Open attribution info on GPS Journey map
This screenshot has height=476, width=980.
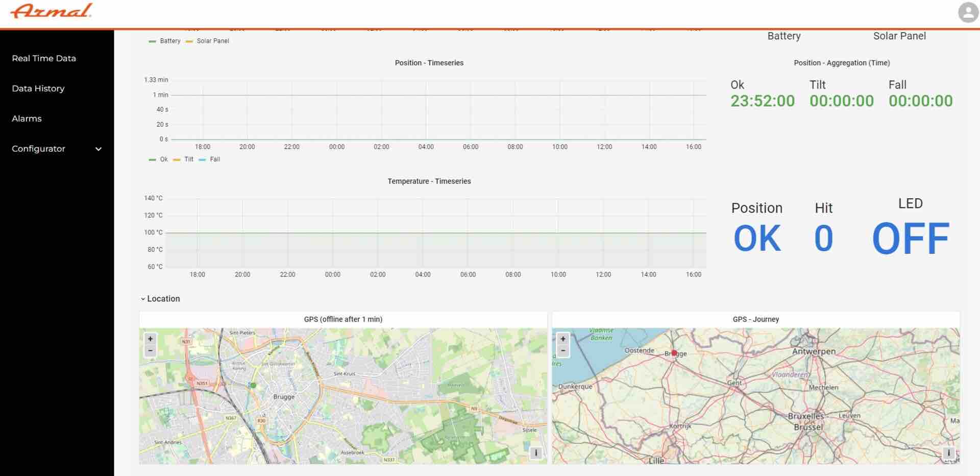[x=948, y=453]
